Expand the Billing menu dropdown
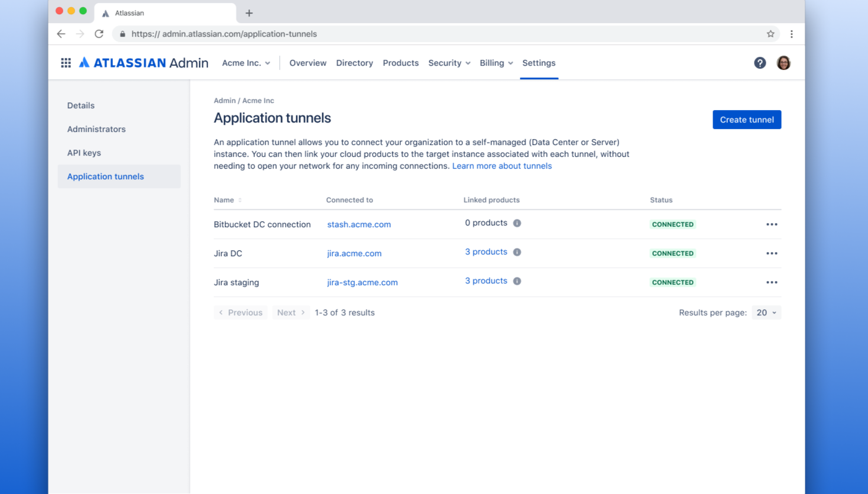Screen dimensions: 868x494 coord(496,63)
